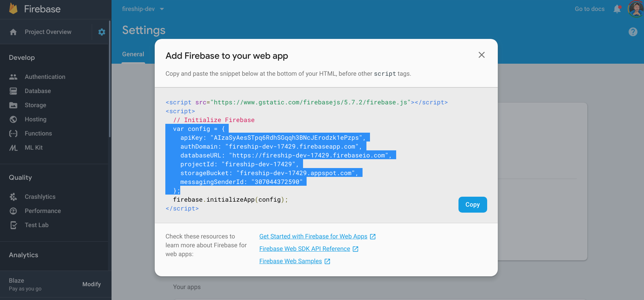Image resolution: width=644 pixels, height=300 pixels.
Task: Click external link icon beside SDK API Reference
Action: 355,249
